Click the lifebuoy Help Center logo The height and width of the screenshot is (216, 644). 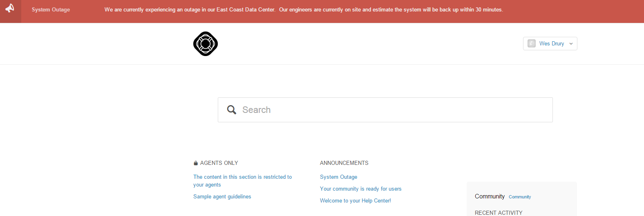pyautogui.click(x=206, y=44)
